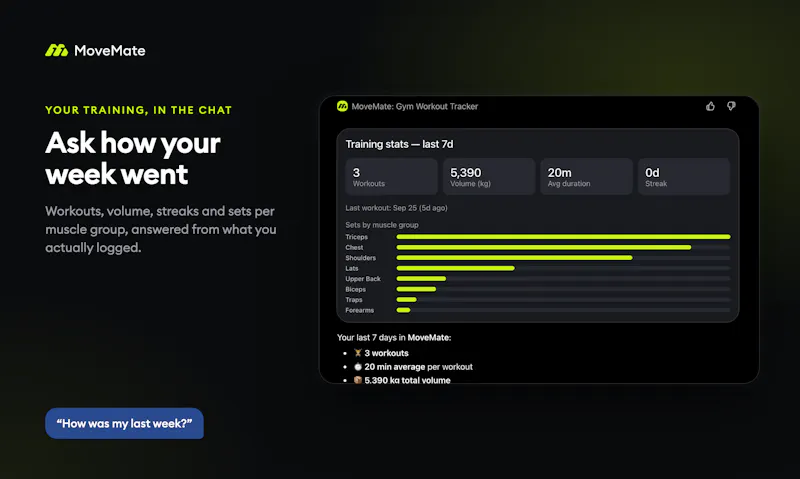Screen dimensions: 800x479
Task: Click the dumbbell emoji beside 3 workouts
Action: tap(358, 353)
